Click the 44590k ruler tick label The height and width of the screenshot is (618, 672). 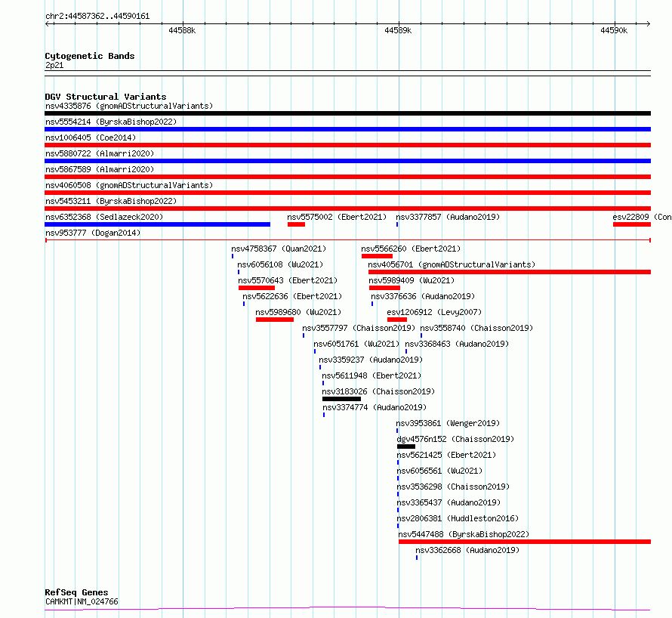pos(614,30)
